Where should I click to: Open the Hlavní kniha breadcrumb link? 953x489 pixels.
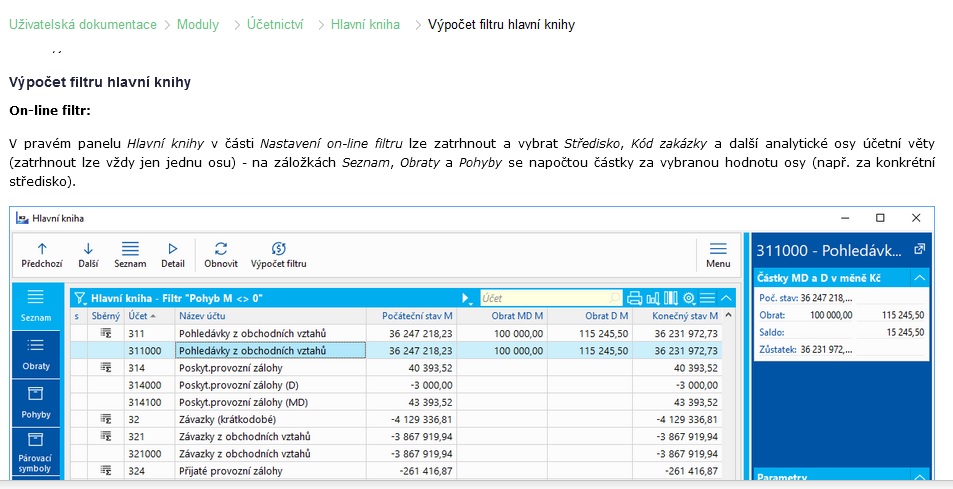[x=365, y=25]
